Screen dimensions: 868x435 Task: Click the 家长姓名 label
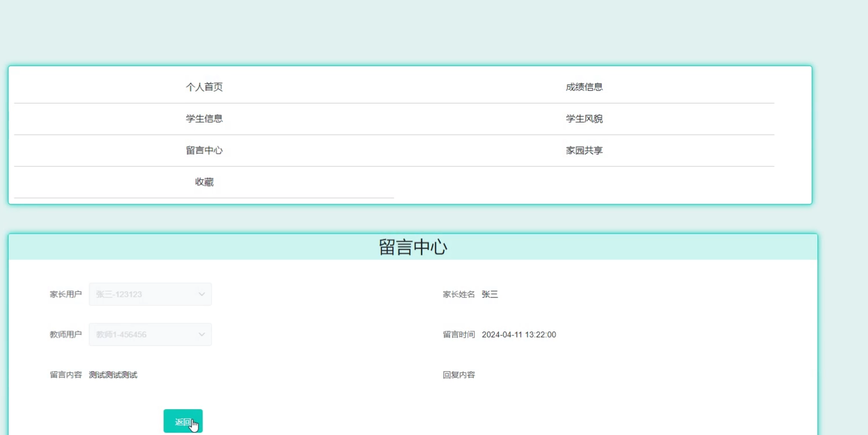(459, 294)
